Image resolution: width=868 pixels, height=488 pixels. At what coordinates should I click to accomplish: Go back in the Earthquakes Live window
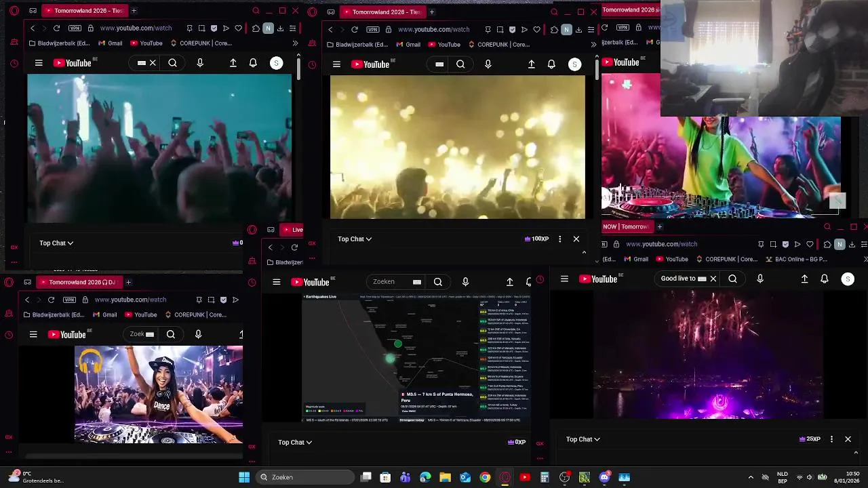point(270,247)
